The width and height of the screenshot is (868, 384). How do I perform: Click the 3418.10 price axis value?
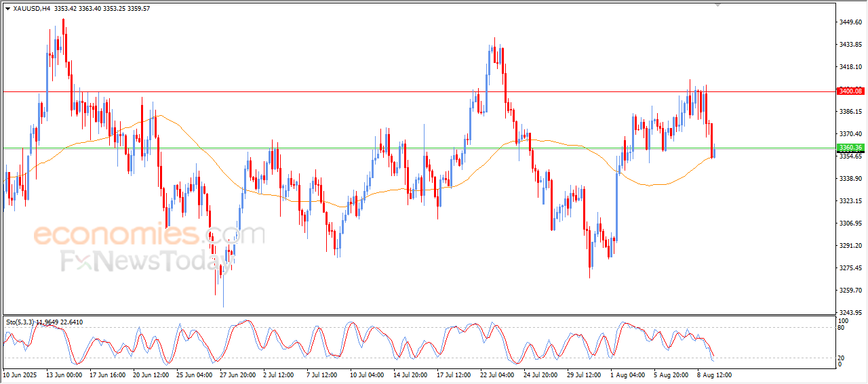pyautogui.click(x=850, y=67)
